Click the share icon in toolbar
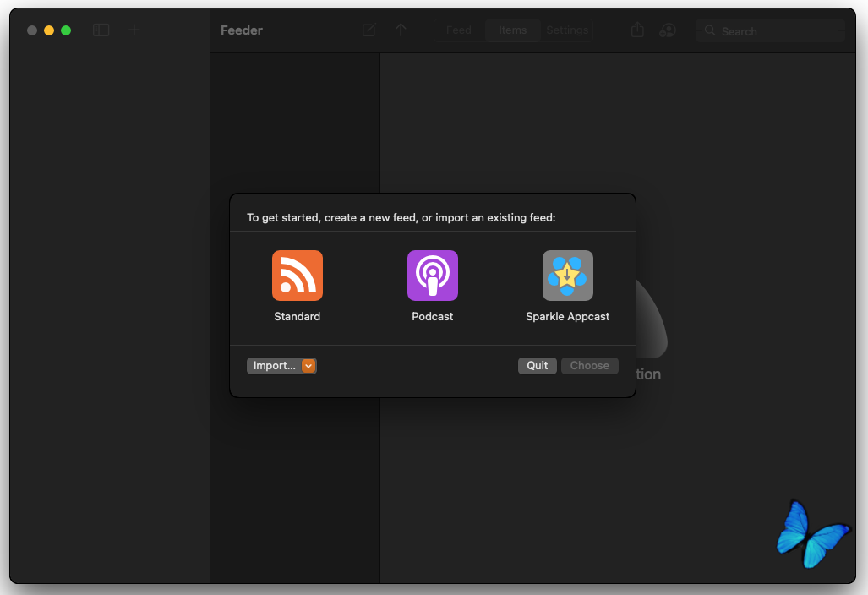Image resolution: width=868 pixels, height=595 pixels. tap(637, 30)
